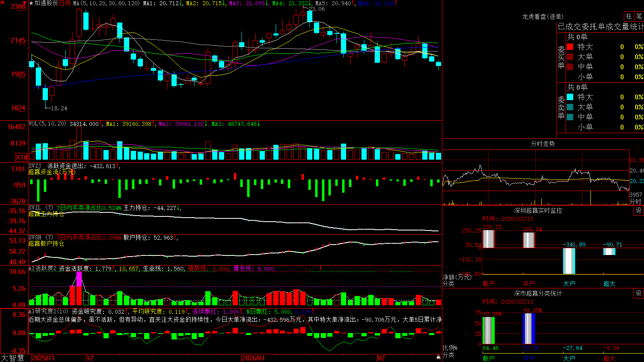
Task: Click 超赢散户持仓 label
Action: (46, 243)
